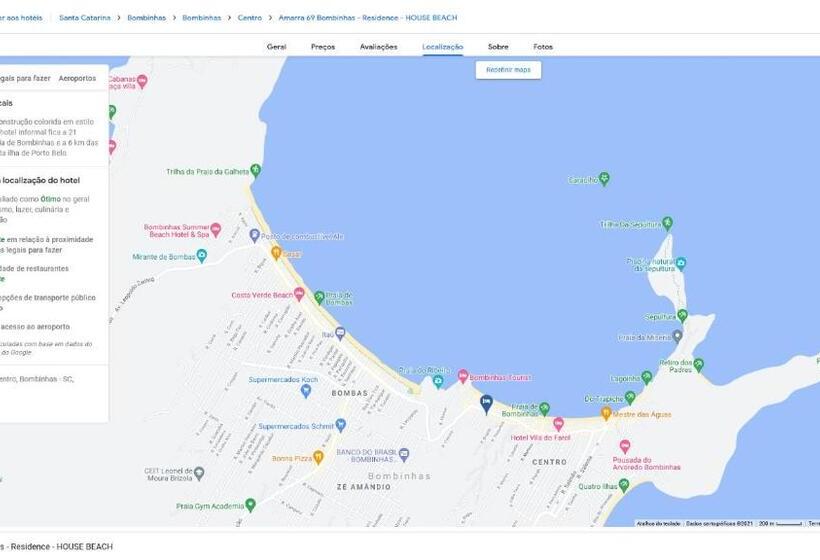This screenshot has height=560, width=820.
Task: Select the Localização tab
Action: pyautogui.click(x=442, y=47)
